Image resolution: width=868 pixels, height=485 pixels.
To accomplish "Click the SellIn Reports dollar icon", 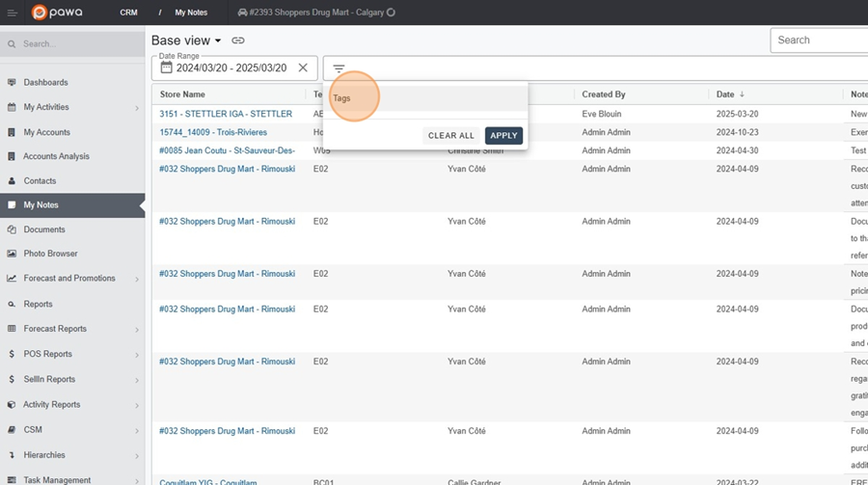I will pyautogui.click(x=12, y=379).
